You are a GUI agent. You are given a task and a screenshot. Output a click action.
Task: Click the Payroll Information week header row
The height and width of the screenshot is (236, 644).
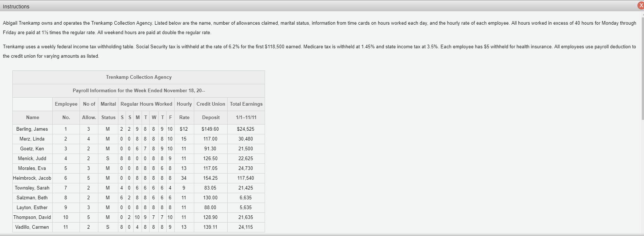click(x=139, y=90)
